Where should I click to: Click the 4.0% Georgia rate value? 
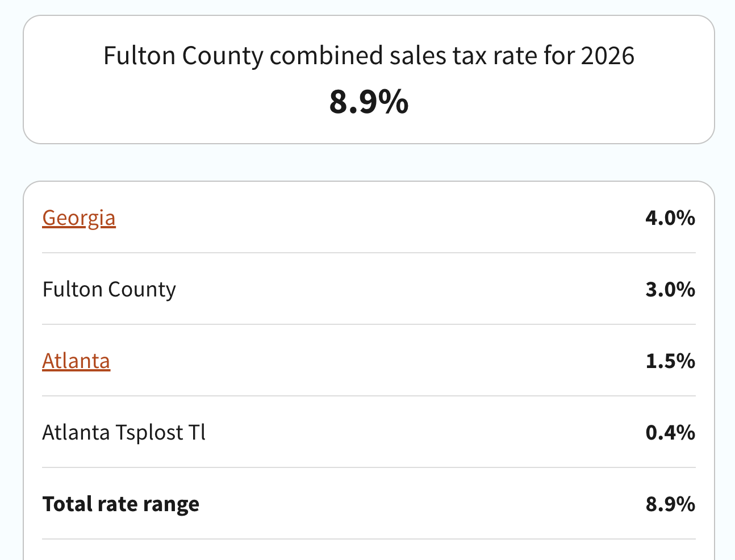point(670,218)
